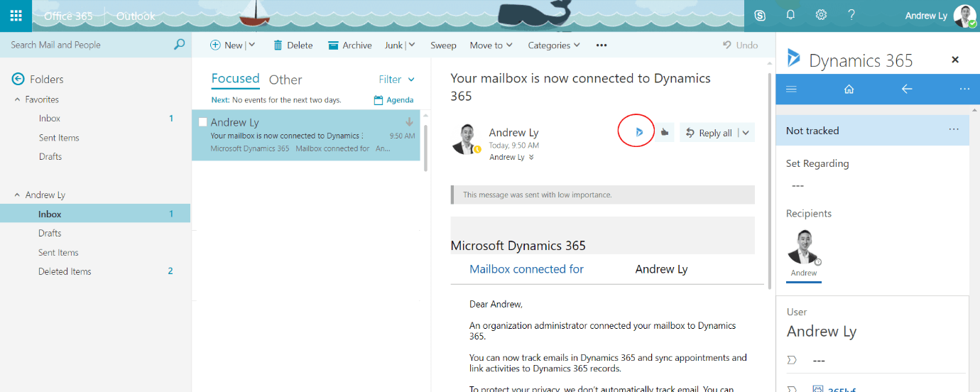
Task: Click the Andrew Ly account avatar
Action: (x=964, y=16)
